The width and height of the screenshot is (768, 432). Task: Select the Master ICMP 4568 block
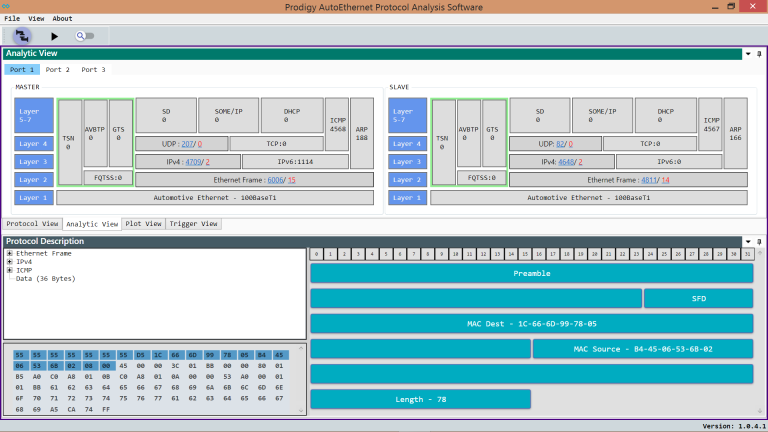pyautogui.click(x=337, y=124)
